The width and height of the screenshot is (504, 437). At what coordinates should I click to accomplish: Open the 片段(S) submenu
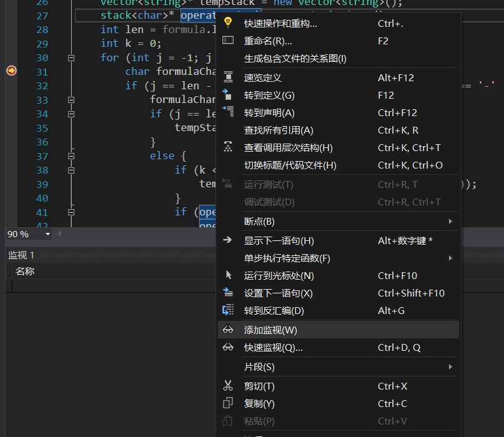coord(338,367)
